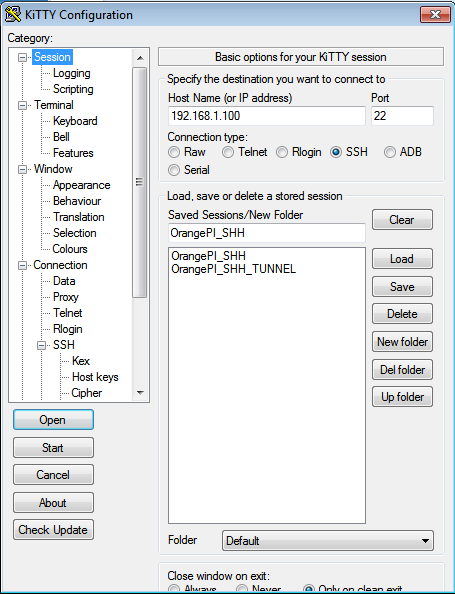The width and height of the screenshot is (455, 594).
Task: Open the Connection category
Action: [60, 265]
